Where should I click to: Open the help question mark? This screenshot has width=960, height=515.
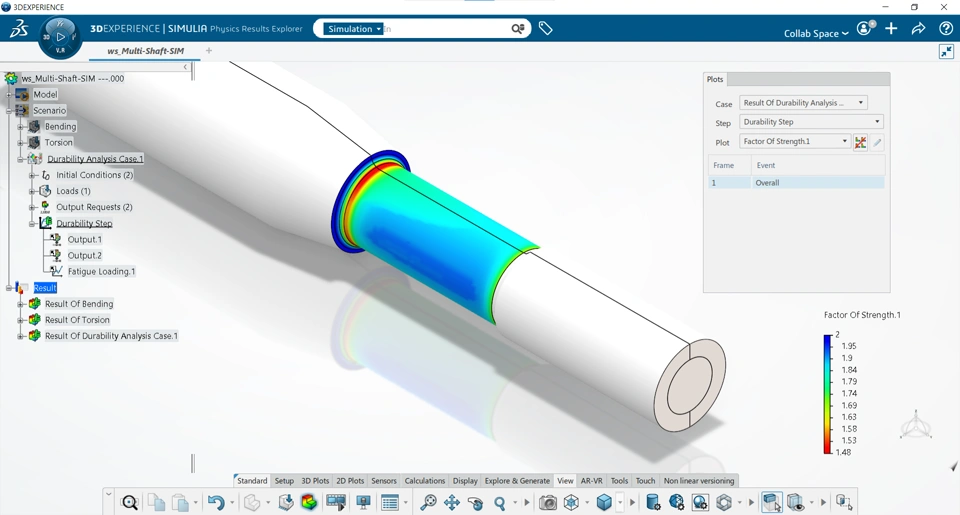tap(946, 28)
